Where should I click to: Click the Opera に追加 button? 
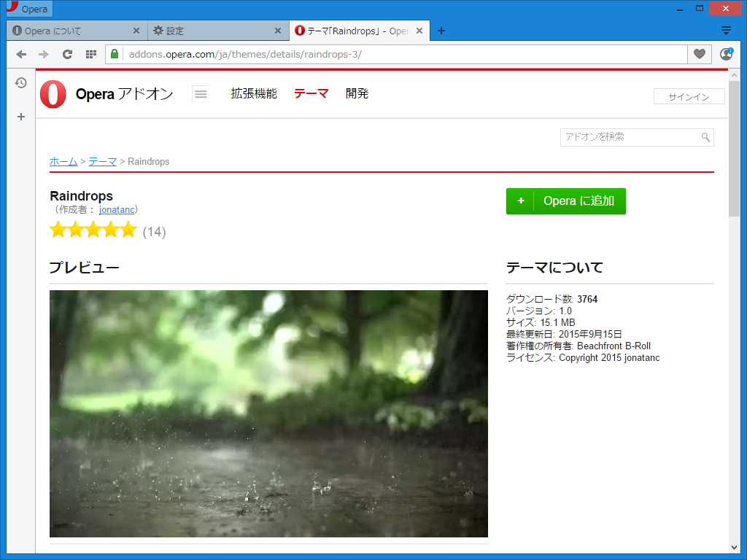point(566,201)
